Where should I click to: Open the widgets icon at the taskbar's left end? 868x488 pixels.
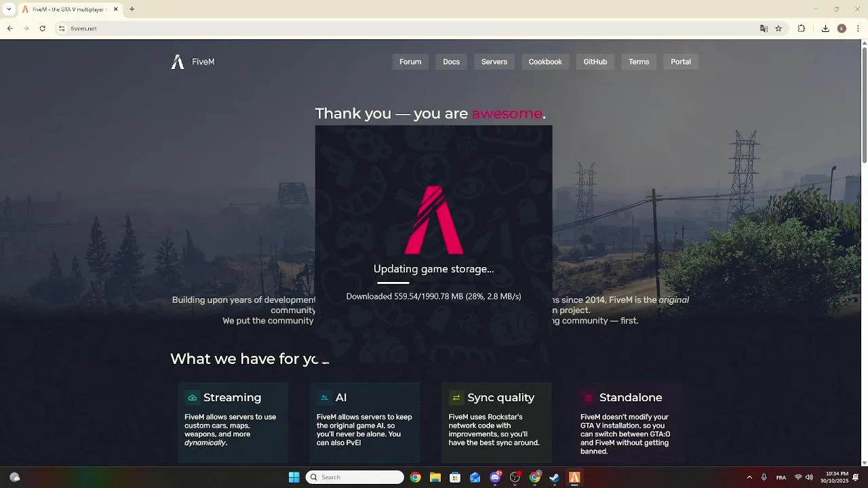click(15, 477)
